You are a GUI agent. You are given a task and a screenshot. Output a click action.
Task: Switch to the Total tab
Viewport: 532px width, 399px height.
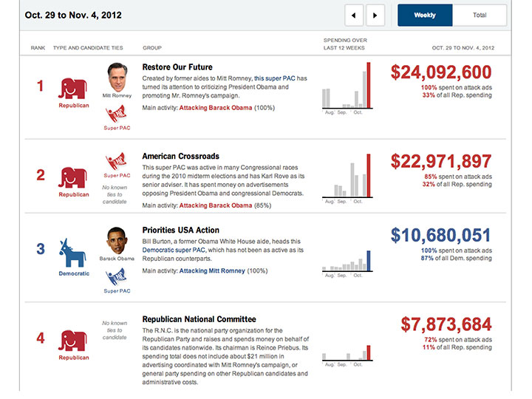(x=480, y=16)
